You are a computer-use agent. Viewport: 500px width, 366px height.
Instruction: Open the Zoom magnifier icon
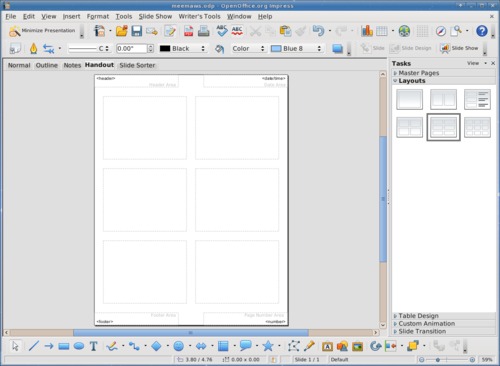click(x=456, y=31)
